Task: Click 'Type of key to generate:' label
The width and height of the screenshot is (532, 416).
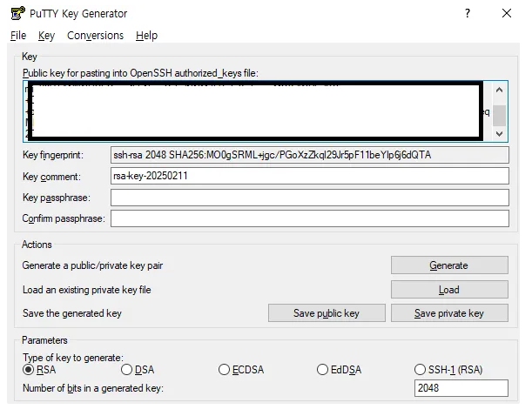Action: tap(73, 358)
